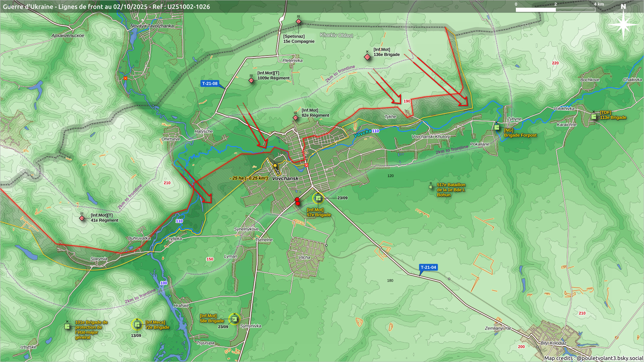Click the Brigade Forpost NG unit icon
Image resolution: width=644 pixels, height=362 pixels.
point(497,127)
